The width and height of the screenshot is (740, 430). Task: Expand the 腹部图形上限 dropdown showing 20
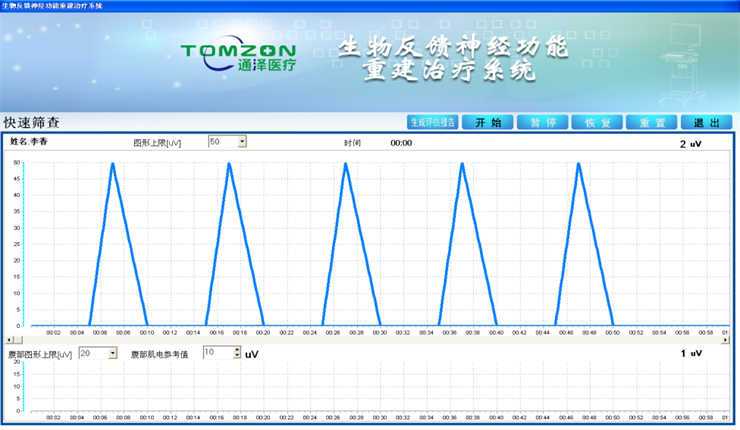click(x=112, y=353)
